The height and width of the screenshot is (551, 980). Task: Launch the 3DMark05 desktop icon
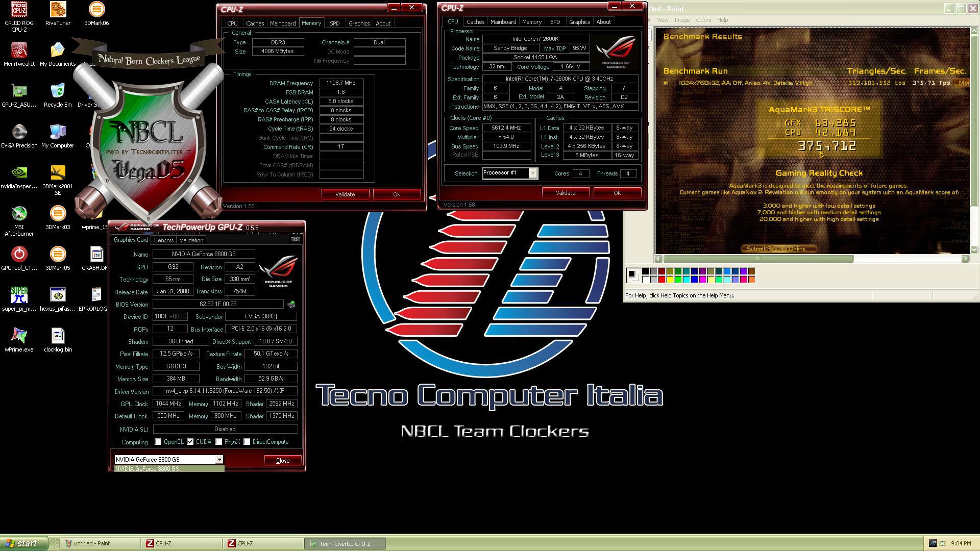(58, 258)
